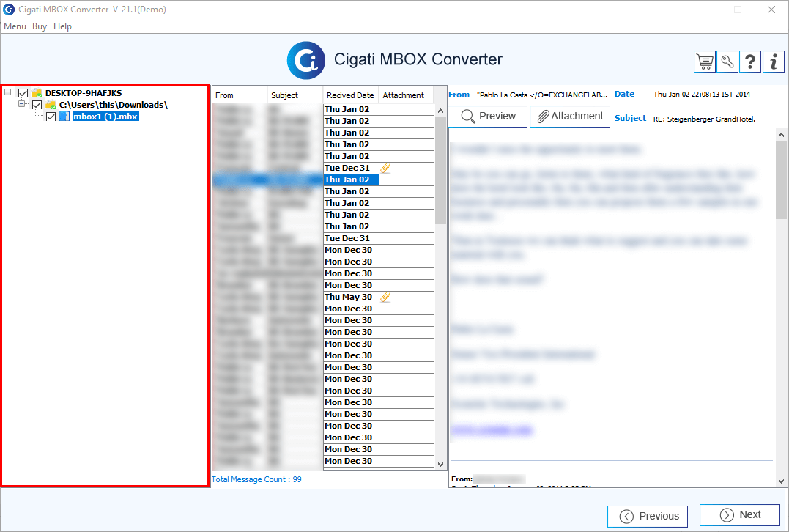The image size is (789, 532).
Task: Sort by the Attachment column header
Action: tap(406, 95)
